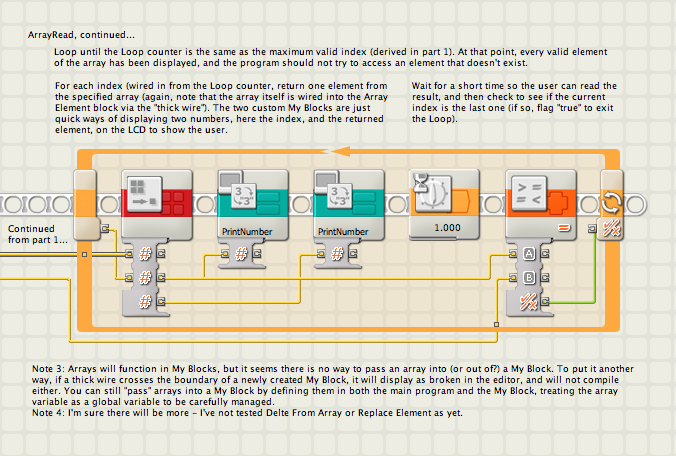Screen dimensions: 676x456
Task: Select the Array Element block icon
Action: coord(145,194)
